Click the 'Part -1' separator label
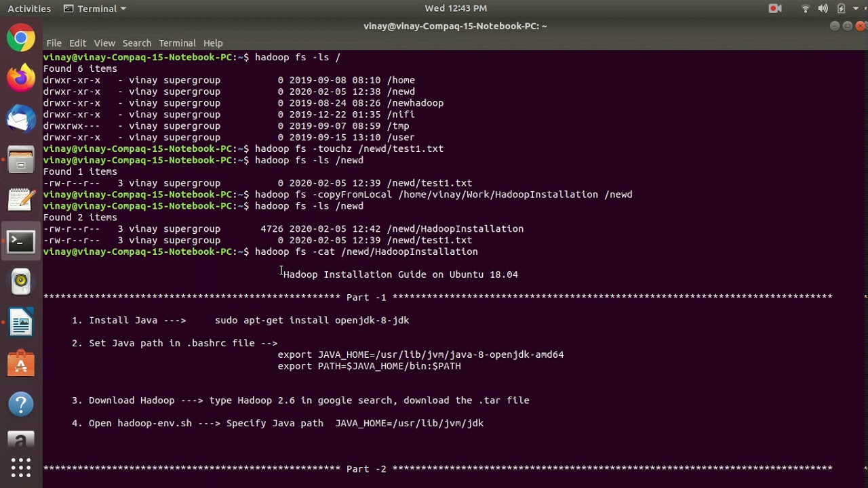 366,298
